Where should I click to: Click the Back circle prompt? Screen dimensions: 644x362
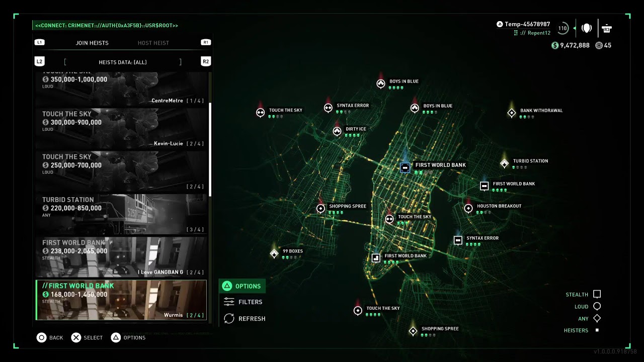coord(50,337)
